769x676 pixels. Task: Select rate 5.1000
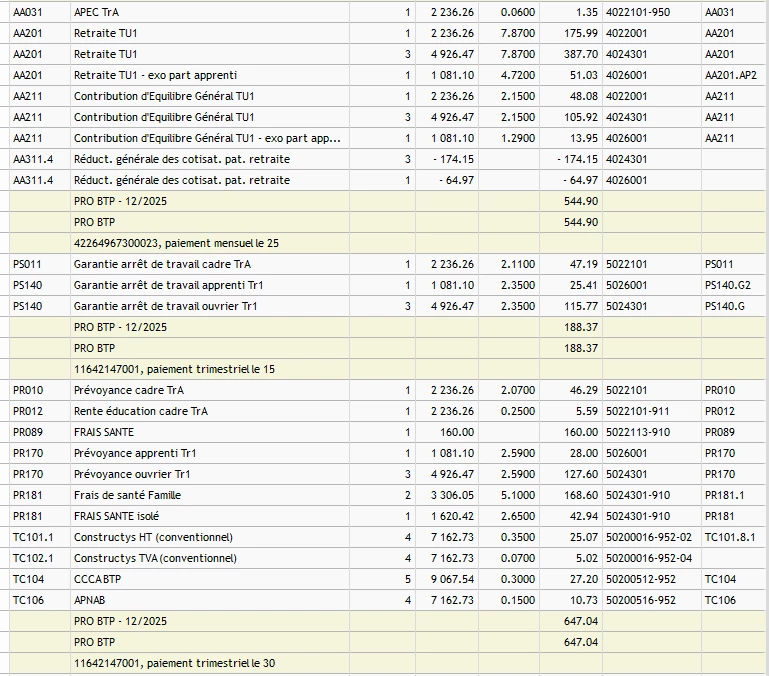tap(518, 495)
